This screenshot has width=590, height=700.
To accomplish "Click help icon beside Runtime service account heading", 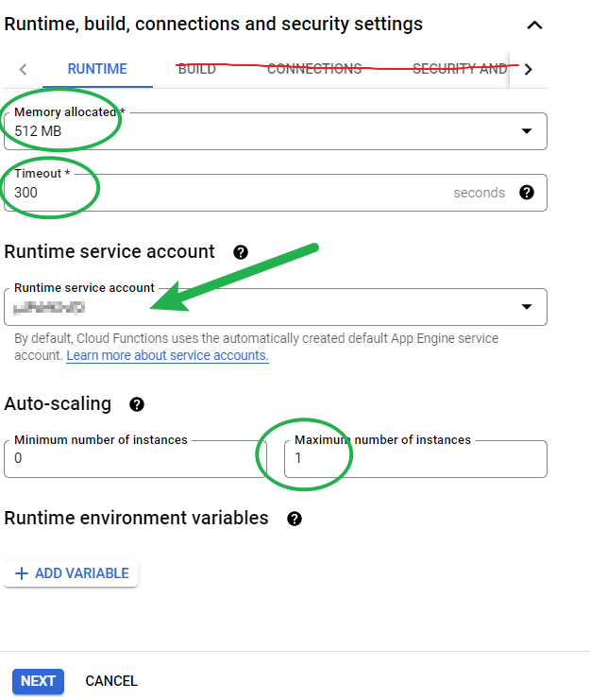I will pos(241,252).
